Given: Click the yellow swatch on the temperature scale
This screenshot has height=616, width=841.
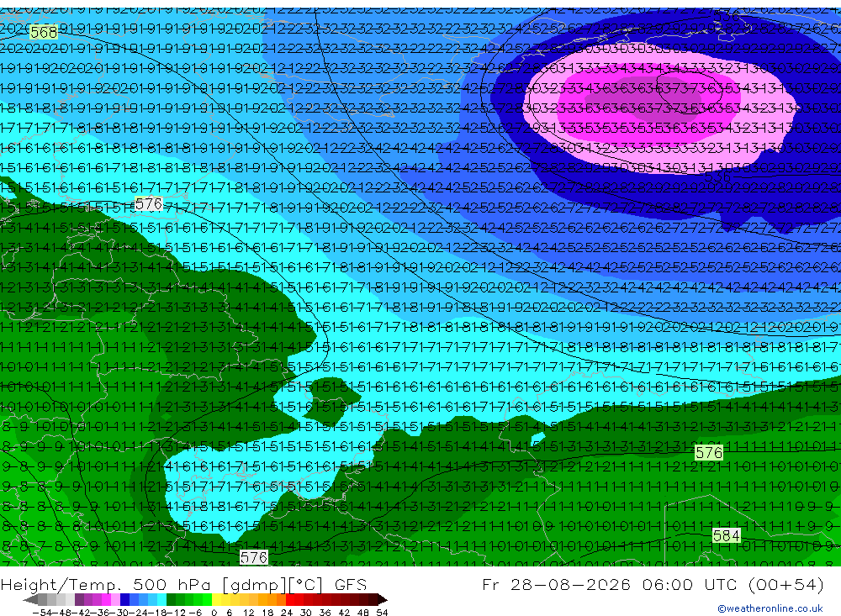Looking at the screenshot, I should [216, 599].
